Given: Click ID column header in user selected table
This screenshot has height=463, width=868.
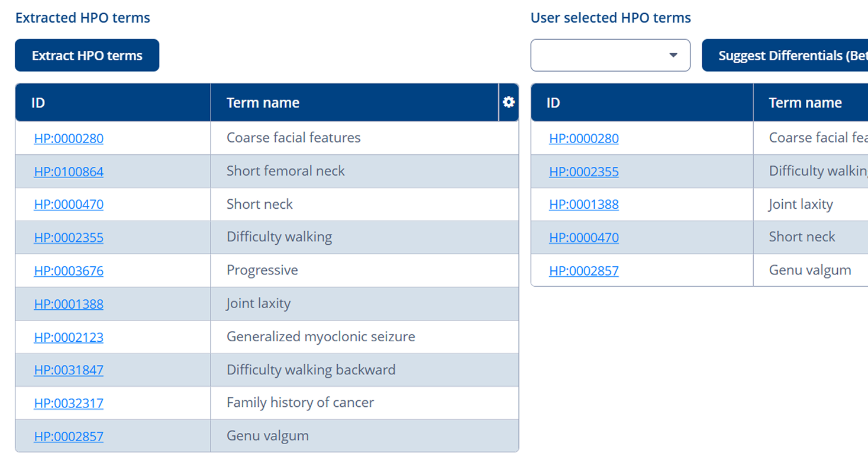Looking at the screenshot, I should click(553, 103).
